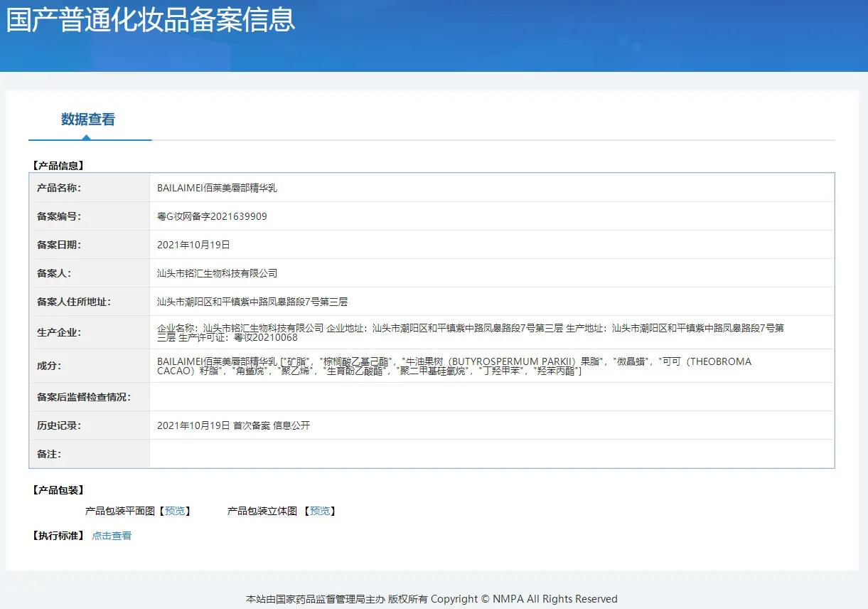868x609 pixels.
Task: Click the NMPA copyright footer text
Action: tap(432, 599)
